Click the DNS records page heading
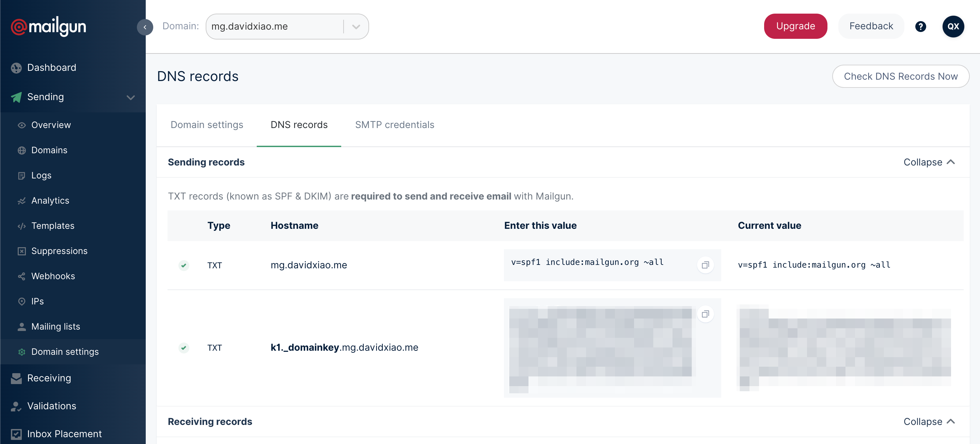980x444 pixels. click(198, 77)
